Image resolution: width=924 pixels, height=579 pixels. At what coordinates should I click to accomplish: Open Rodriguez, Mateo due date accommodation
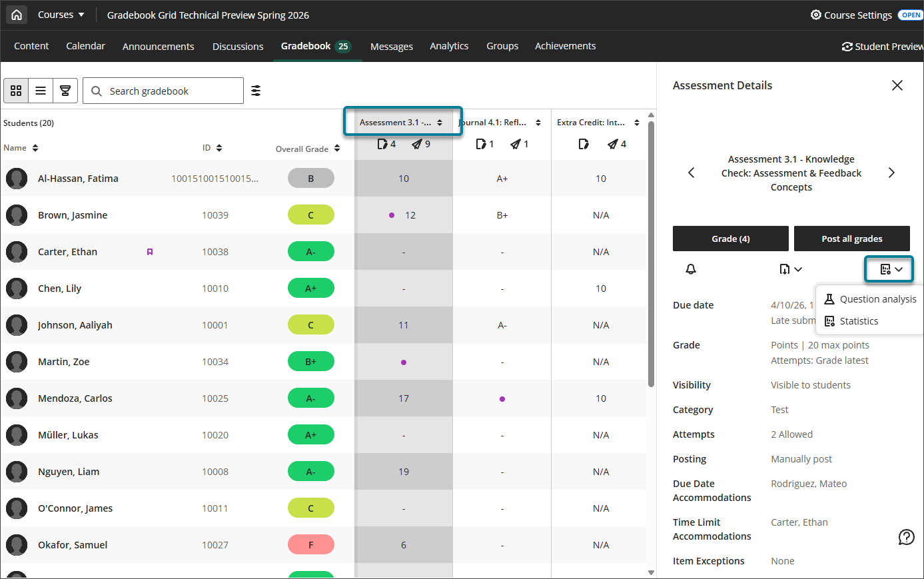(809, 484)
